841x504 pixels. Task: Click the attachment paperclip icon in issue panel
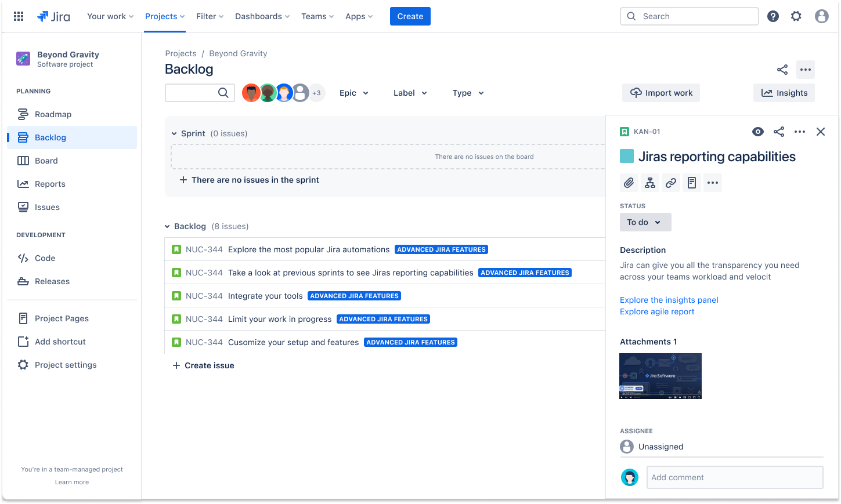(x=629, y=183)
